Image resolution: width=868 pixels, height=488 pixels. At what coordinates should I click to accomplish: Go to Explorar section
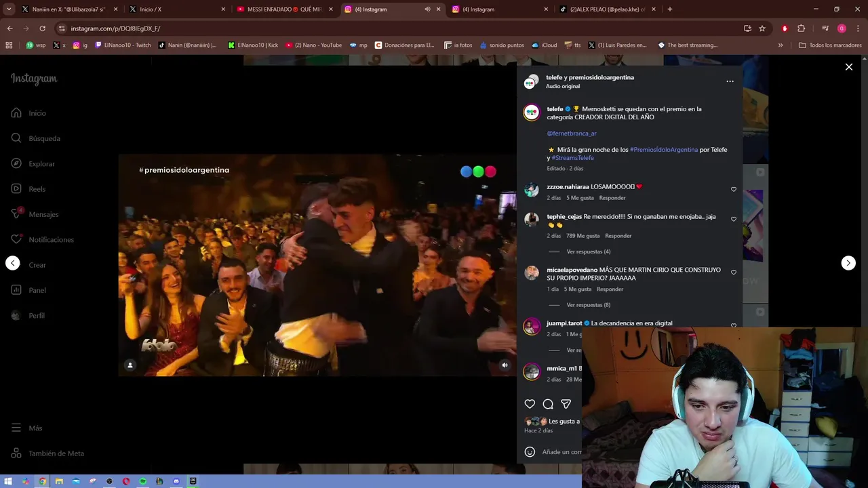click(x=33, y=164)
